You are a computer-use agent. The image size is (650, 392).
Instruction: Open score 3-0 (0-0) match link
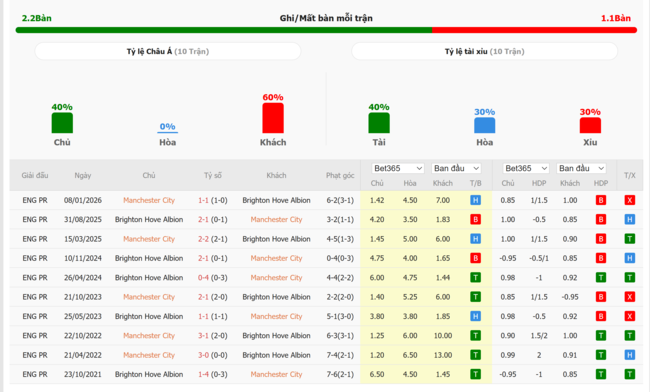pos(213,355)
